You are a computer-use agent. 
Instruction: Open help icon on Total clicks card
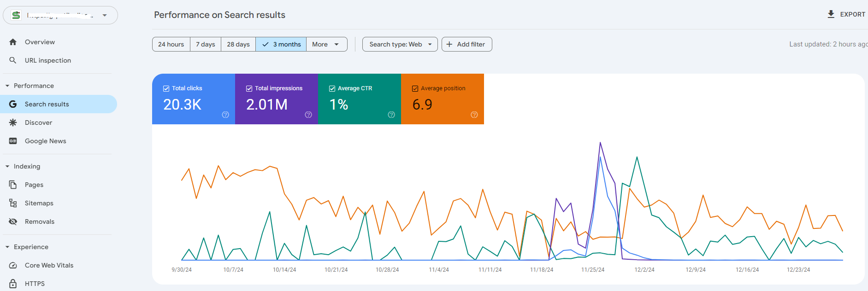click(225, 115)
